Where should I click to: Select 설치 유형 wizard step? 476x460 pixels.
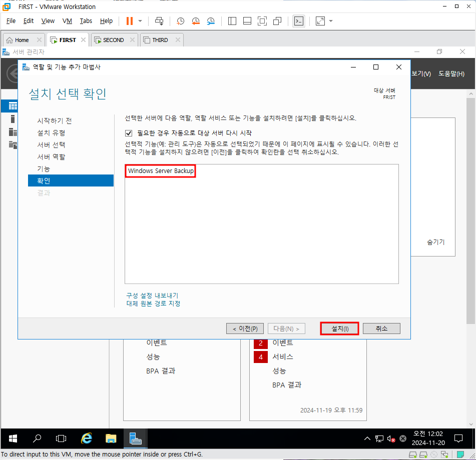coord(51,133)
